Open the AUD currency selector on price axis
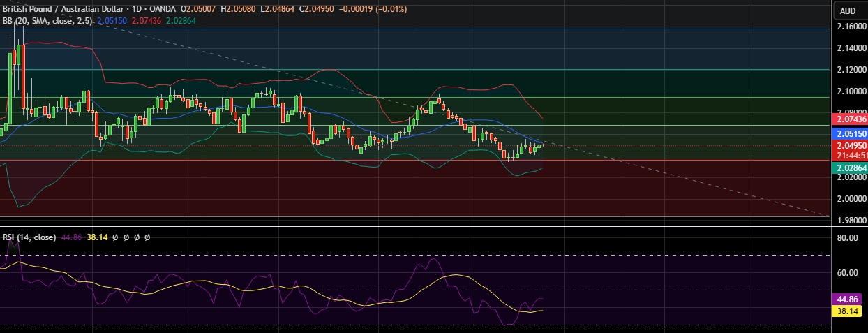The height and width of the screenshot is (333, 868). tap(848, 10)
